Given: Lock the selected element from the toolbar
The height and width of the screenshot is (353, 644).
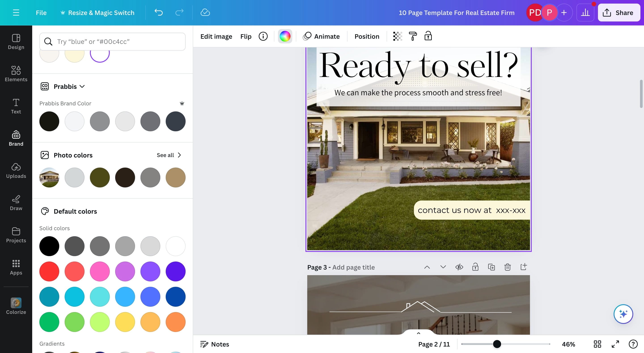Looking at the screenshot, I should [428, 36].
